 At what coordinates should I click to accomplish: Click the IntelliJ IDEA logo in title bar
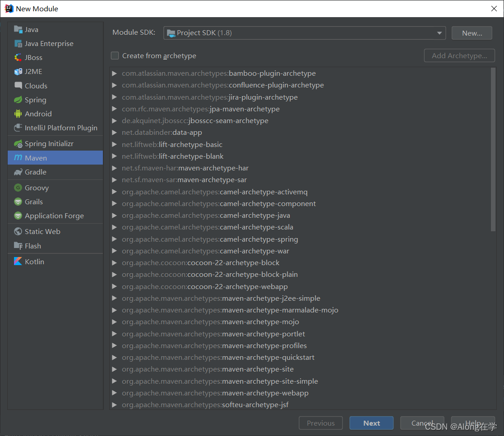coord(9,9)
